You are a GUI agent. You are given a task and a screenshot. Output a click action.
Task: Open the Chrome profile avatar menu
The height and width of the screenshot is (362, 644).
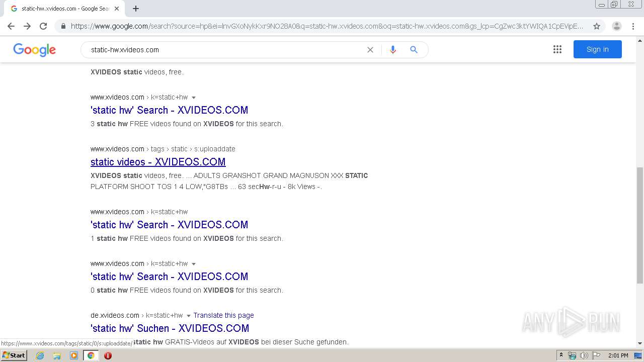(617, 26)
